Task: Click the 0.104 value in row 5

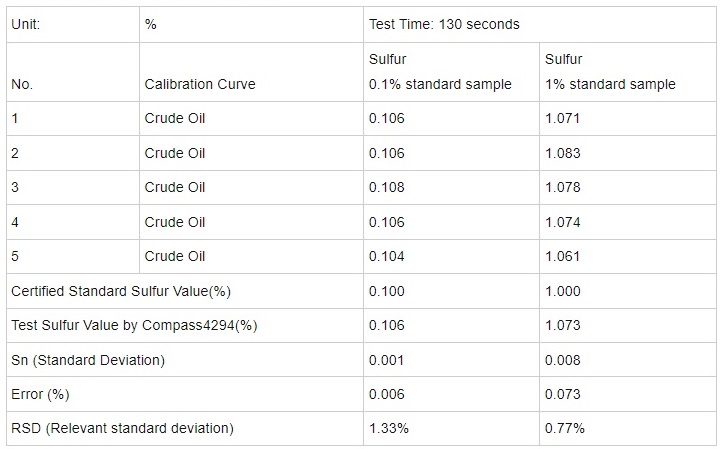Action: coord(387,256)
